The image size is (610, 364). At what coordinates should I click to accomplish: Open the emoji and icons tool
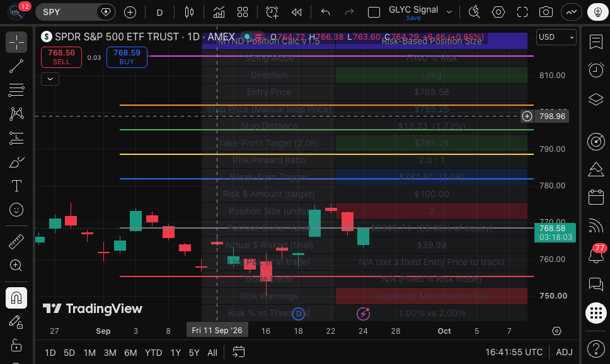click(16, 210)
